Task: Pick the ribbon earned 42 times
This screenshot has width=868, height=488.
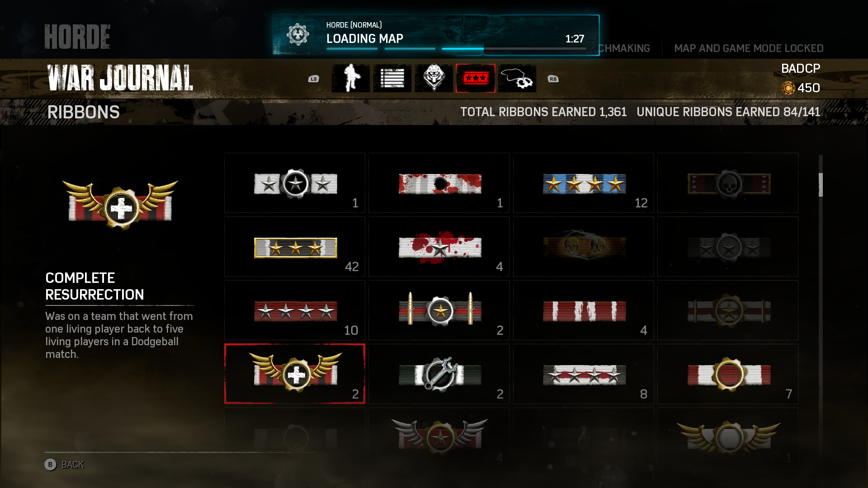Action: click(295, 246)
